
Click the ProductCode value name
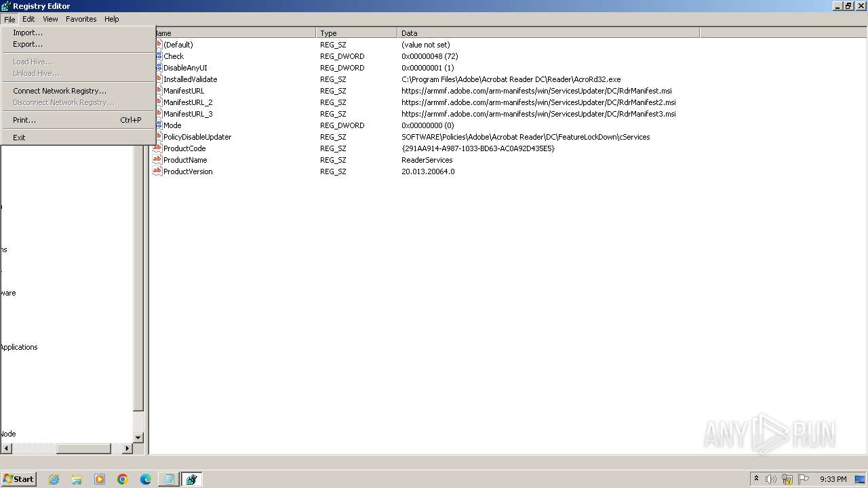pyautogui.click(x=184, y=148)
